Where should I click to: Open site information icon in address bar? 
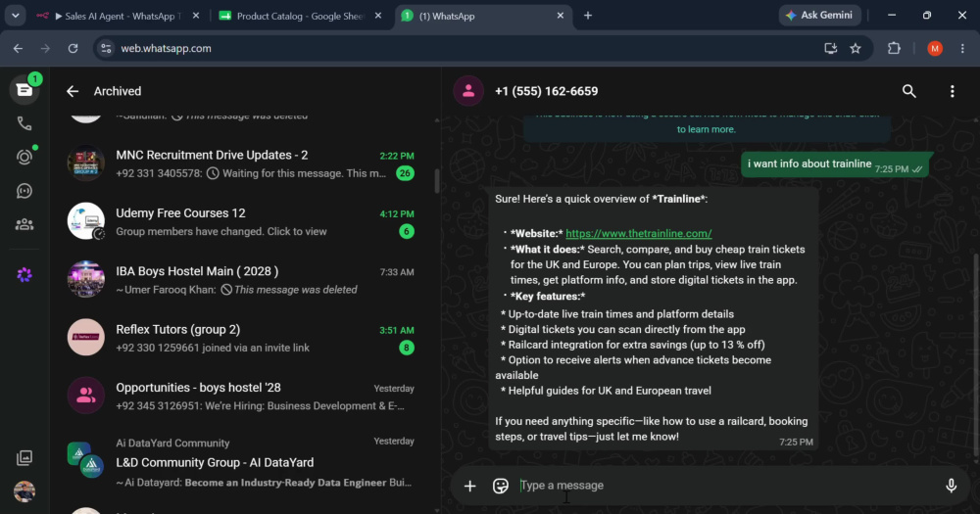coord(106,48)
